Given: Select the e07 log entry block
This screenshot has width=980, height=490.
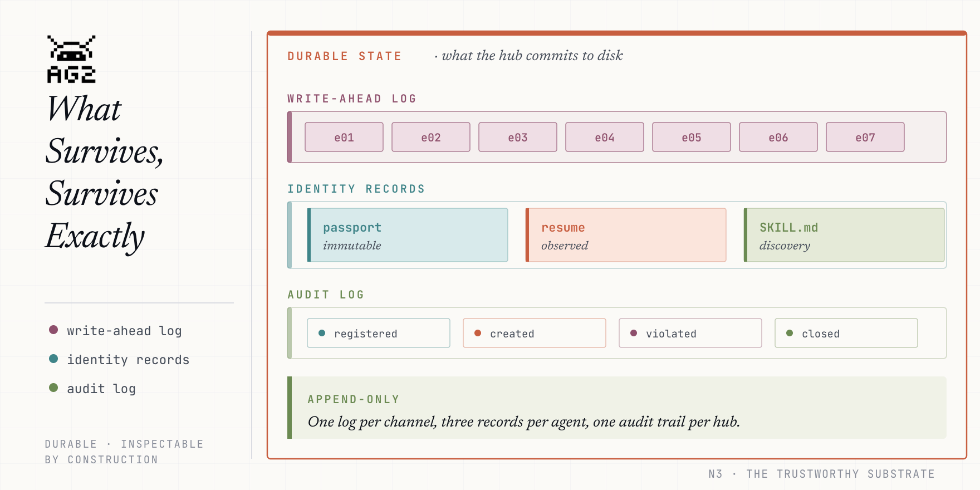Looking at the screenshot, I should click(x=865, y=137).
